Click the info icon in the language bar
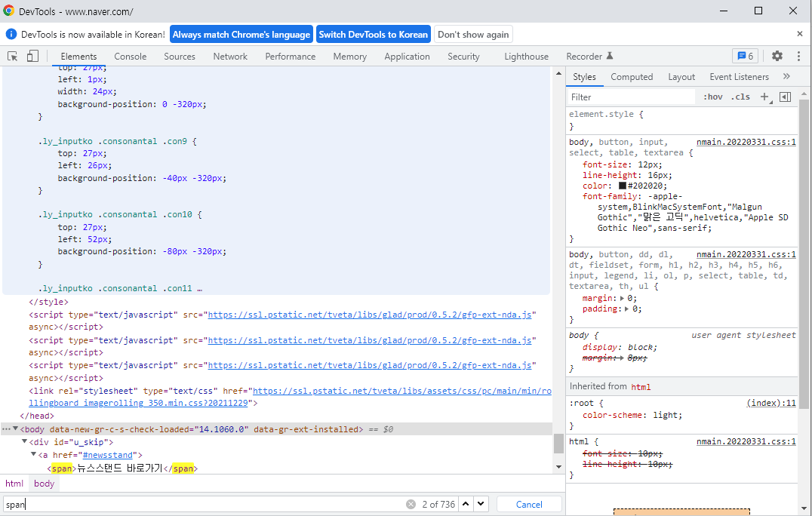This screenshot has width=812, height=516. 11,34
